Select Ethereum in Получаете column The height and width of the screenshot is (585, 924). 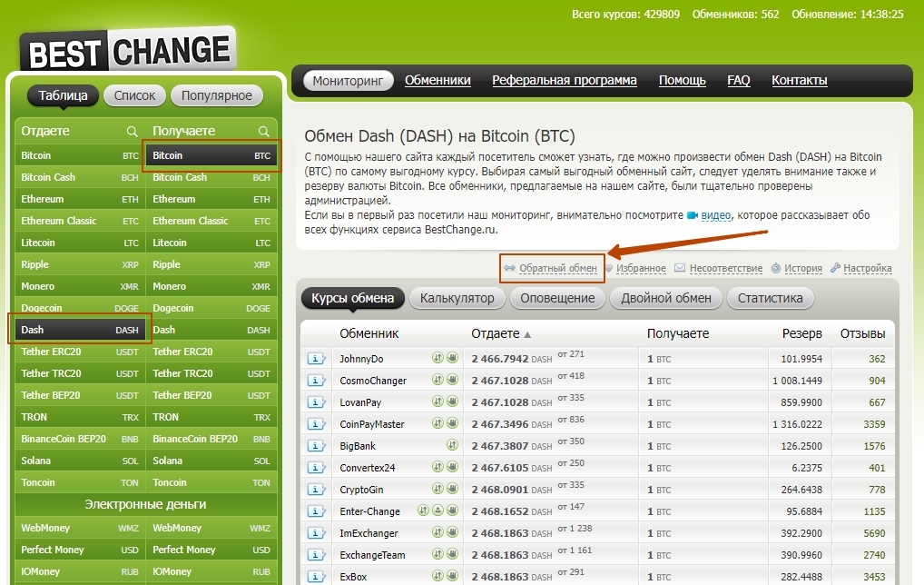click(211, 199)
